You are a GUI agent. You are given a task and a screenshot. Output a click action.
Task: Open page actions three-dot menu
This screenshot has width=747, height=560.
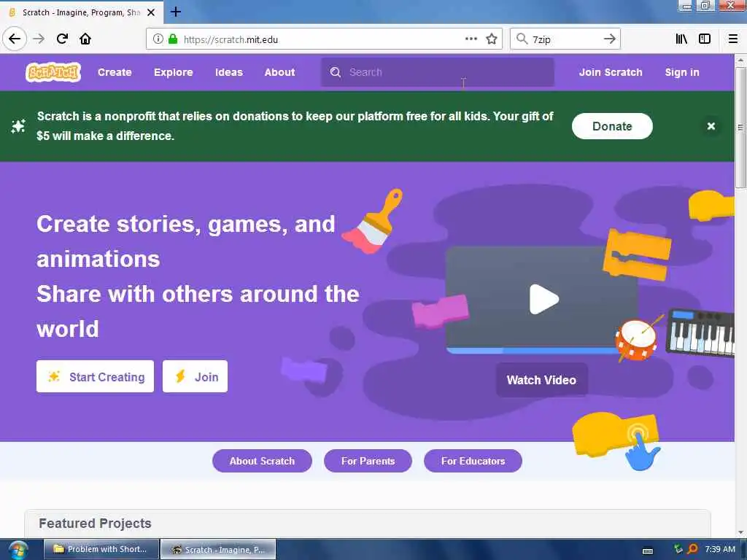click(x=471, y=39)
